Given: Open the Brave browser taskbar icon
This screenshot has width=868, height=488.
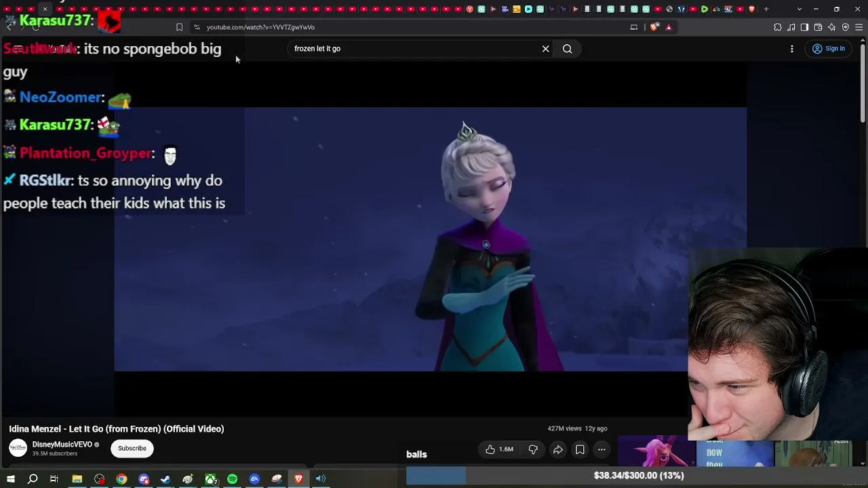Looking at the screenshot, I should coord(298,479).
